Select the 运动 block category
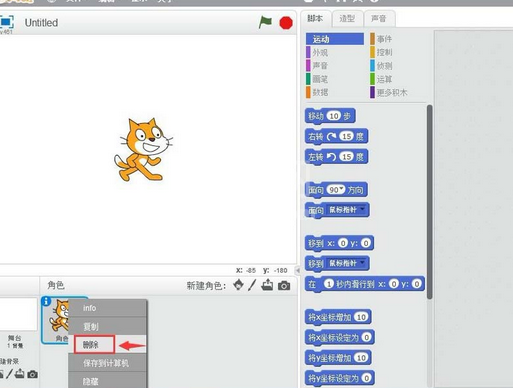 coord(335,39)
